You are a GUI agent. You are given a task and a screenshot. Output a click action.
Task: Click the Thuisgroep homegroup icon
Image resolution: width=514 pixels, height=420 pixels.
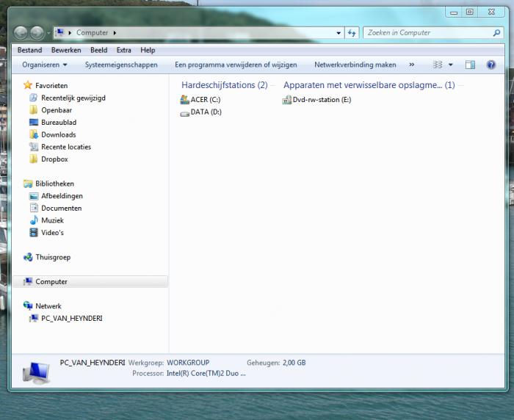pos(28,257)
